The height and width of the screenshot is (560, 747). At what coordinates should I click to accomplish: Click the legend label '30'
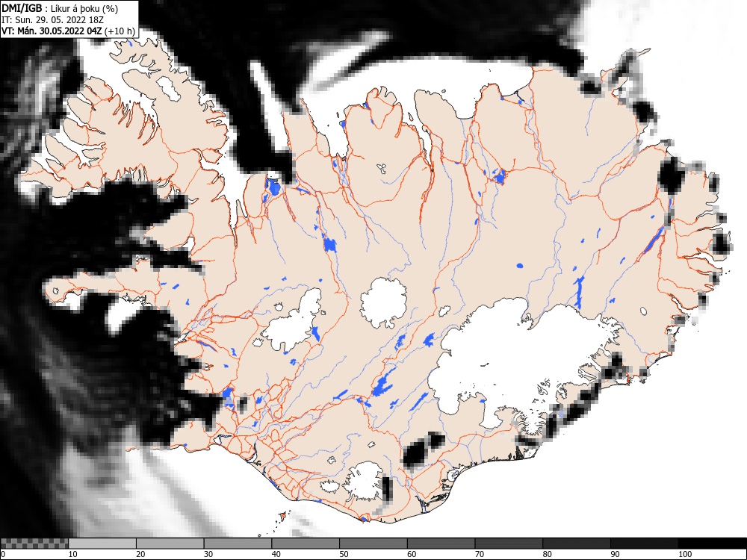click(208, 554)
